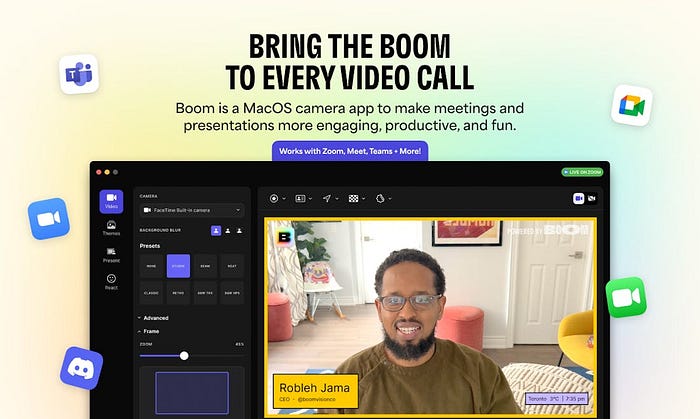Open the React sidebar section
This screenshot has width=700, height=419.
pyautogui.click(x=111, y=282)
